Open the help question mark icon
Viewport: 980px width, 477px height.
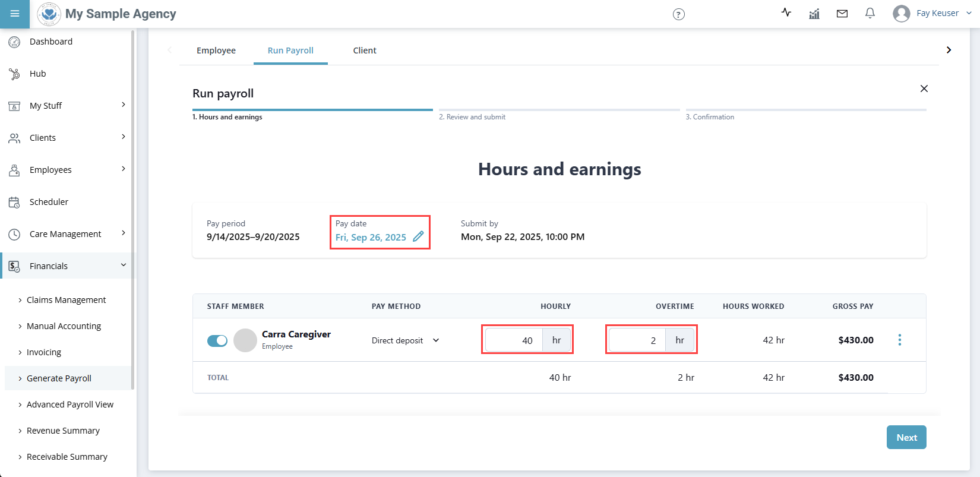pyautogui.click(x=678, y=14)
